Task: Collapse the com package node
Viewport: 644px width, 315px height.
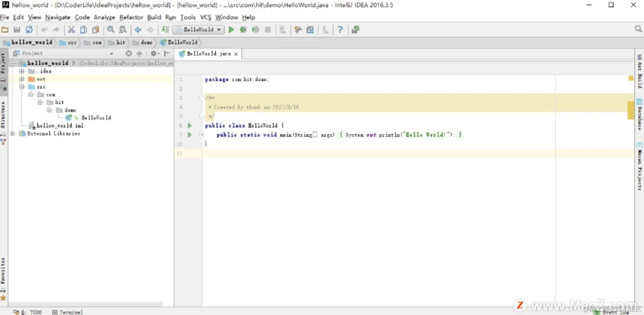Action: pos(31,94)
